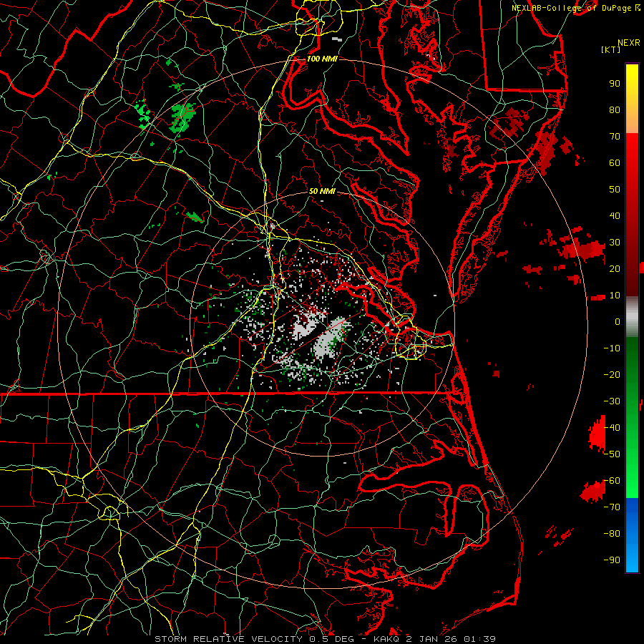Click the -90 value on the velocity scale
This screenshot has width=644, height=644.
[x=612, y=560]
